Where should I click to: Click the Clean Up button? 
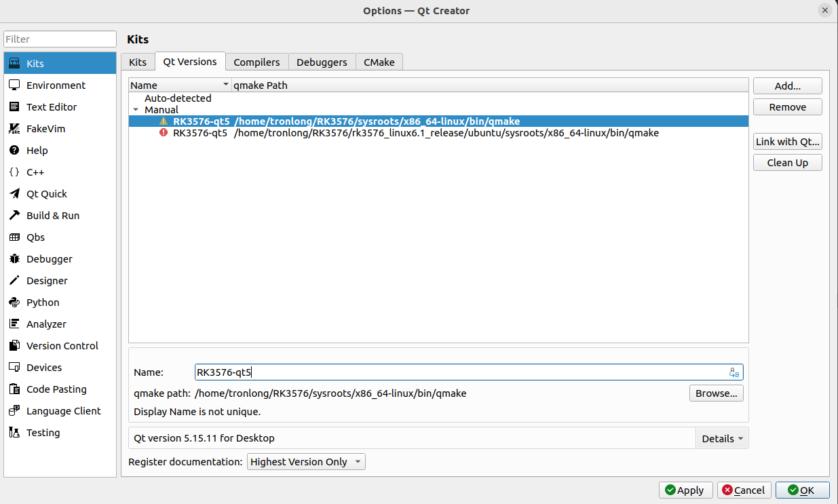click(x=787, y=163)
